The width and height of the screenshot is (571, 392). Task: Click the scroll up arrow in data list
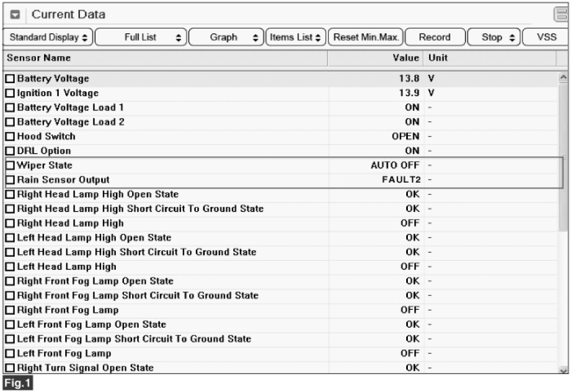563,78
